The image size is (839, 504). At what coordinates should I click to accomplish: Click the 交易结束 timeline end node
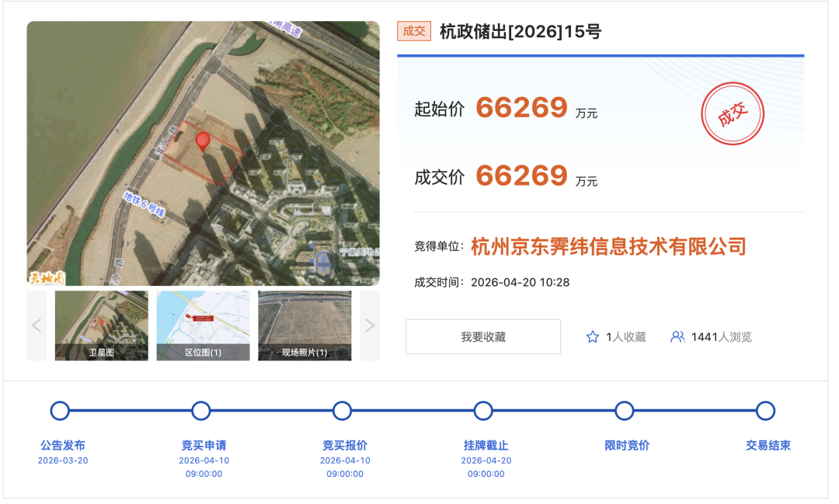[765, 411]
